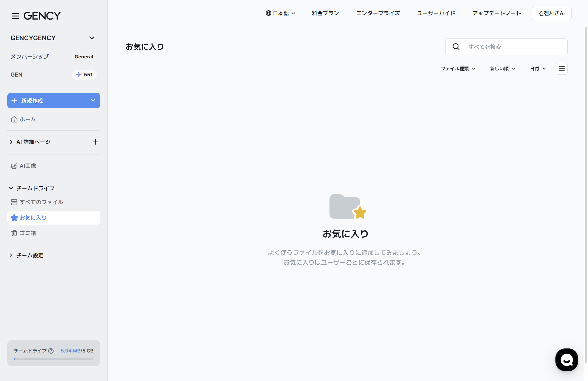Open the 日本語 language dropdown
588x381 pixels.
click(281, 13)
